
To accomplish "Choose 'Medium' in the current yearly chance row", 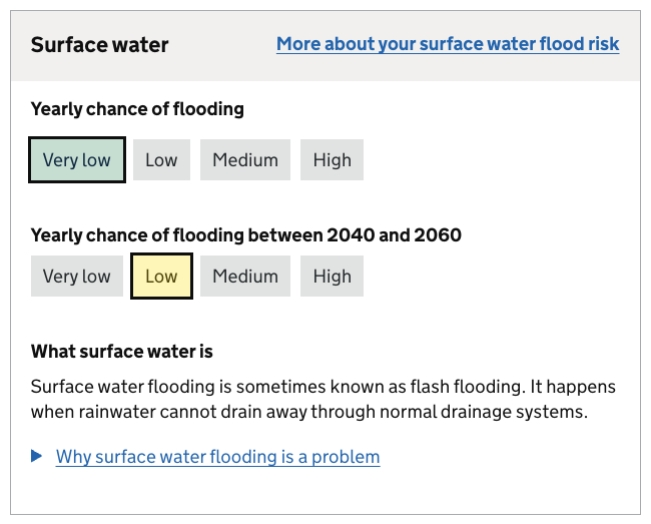I will 245,160.
